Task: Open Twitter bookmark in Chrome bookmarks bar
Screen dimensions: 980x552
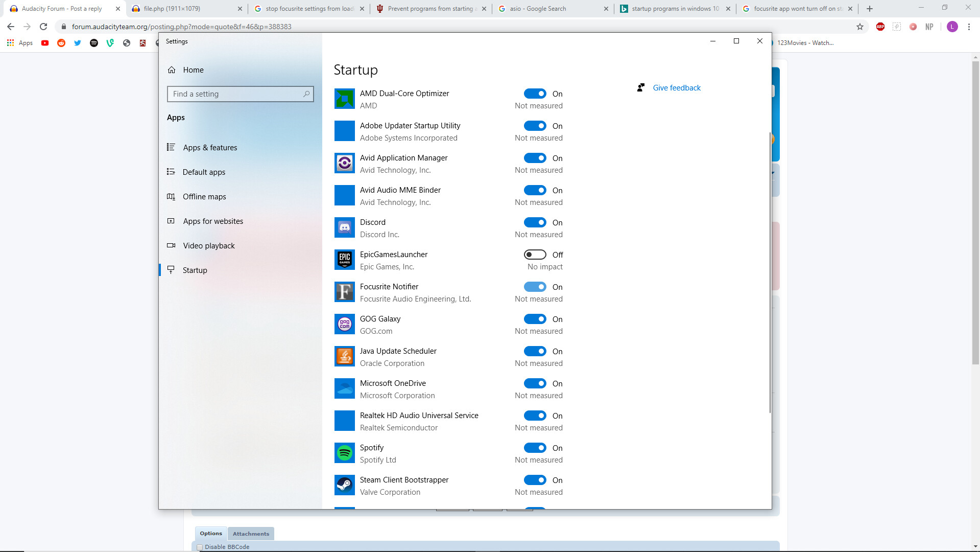Action: pos(78,43)
